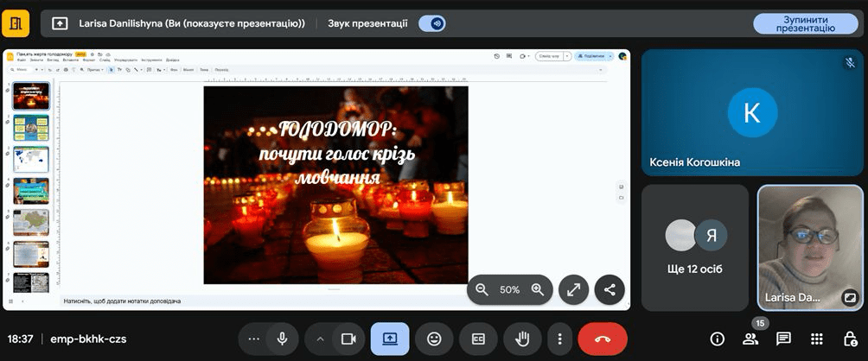Image resolution: width=868 pixels, height=361 pixels.
Task: Open audio options with three-dot button beside mic
Action: (253, 339)
